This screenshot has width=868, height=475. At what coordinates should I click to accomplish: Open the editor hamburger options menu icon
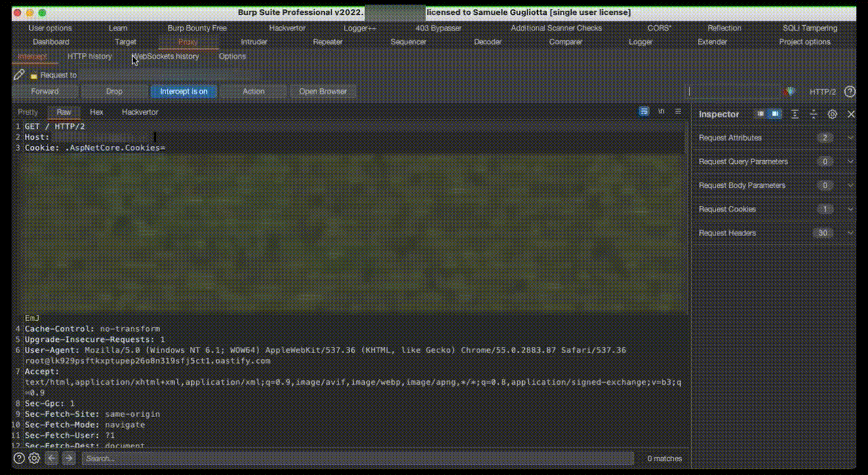[x=679, y=111]
